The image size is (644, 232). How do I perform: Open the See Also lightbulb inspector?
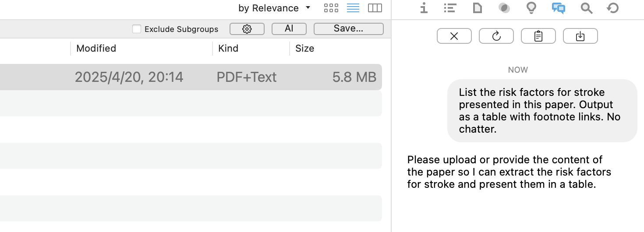(531, 8)
